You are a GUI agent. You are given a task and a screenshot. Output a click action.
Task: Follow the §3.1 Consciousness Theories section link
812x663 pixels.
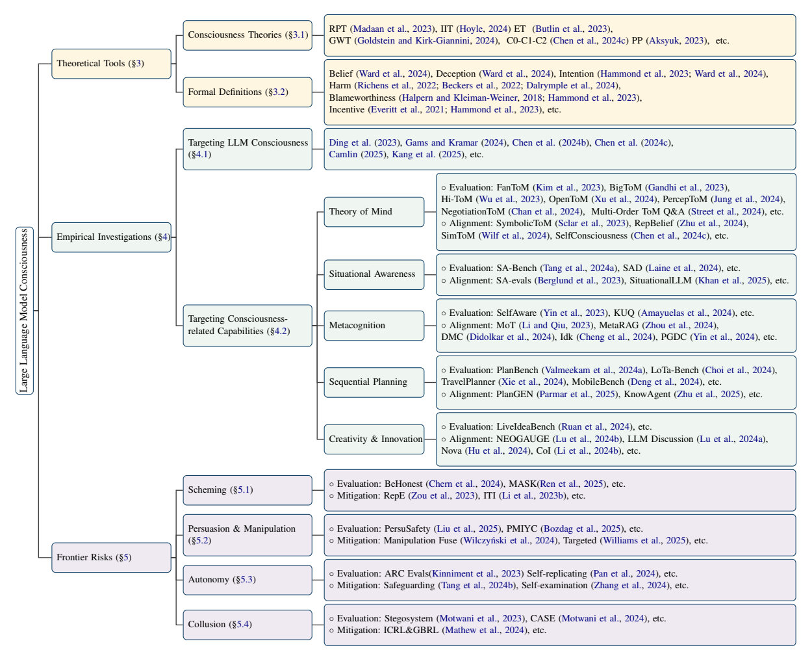pos(297,34)
